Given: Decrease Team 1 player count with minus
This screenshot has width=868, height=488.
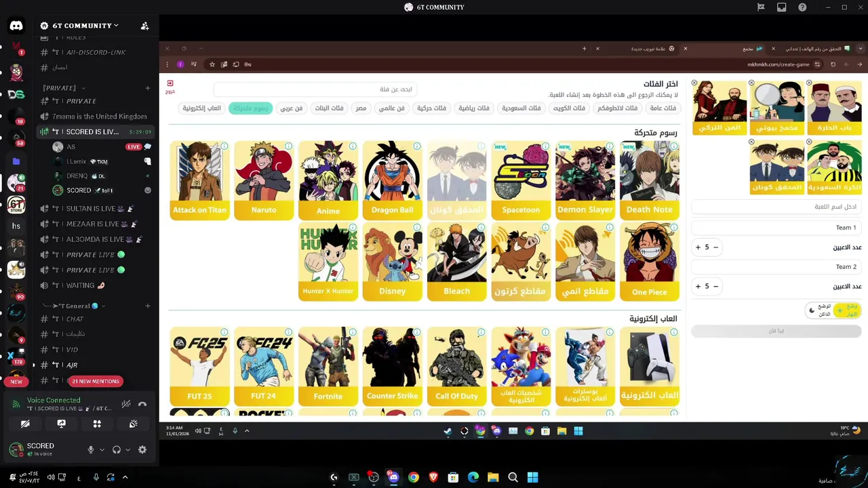Looking at the screenshot, I should coord(715,247).
